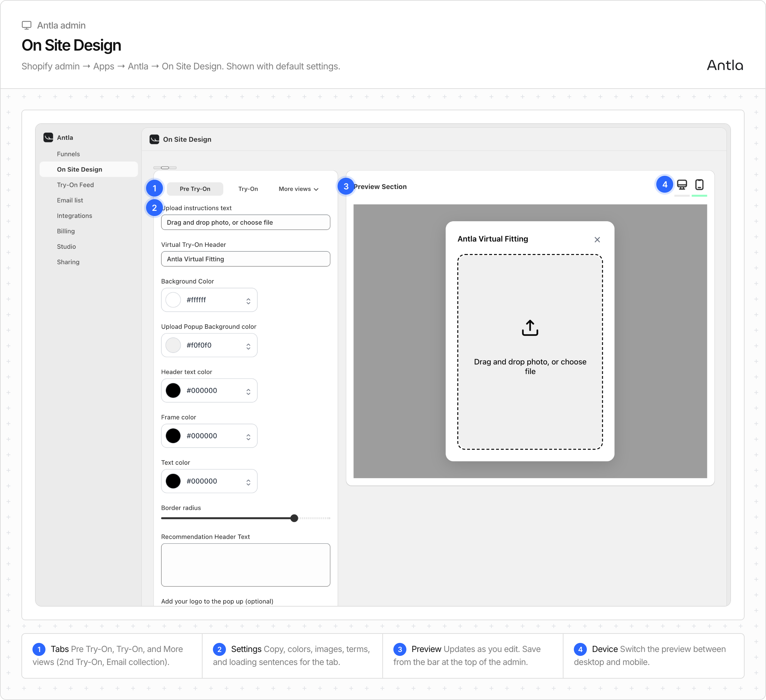Click the '#ffffff' color value

coord(196,300)
